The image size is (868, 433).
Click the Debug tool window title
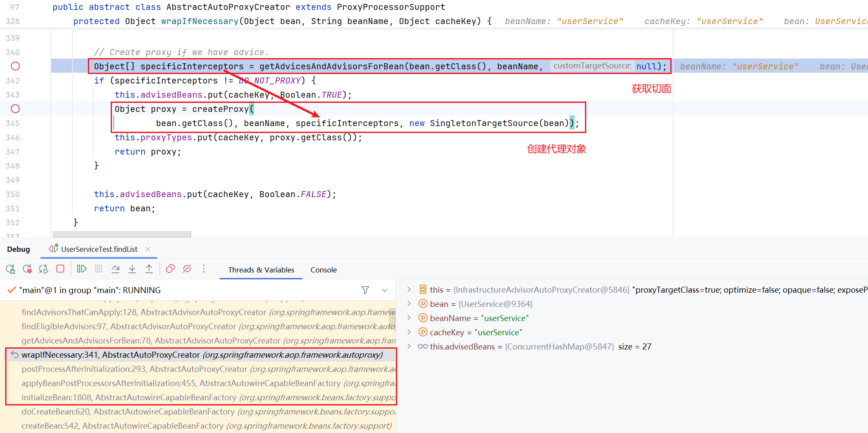click(x=19, y=249)
